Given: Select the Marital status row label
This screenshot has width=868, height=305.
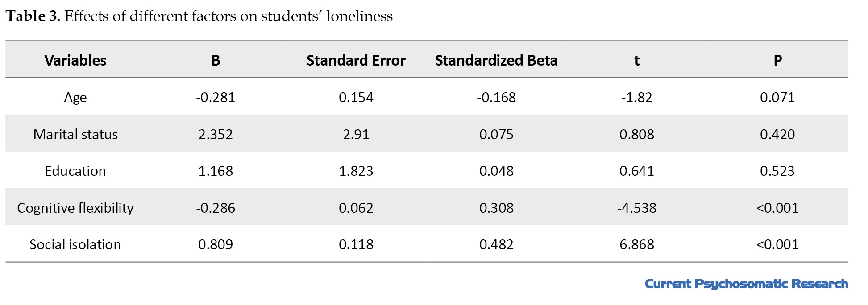Looking at the screenshot, I should [75, 134].
